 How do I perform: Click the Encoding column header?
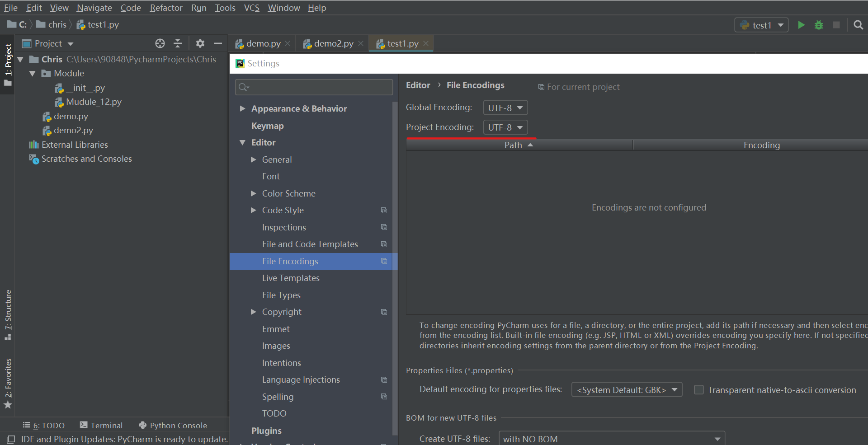pos(761,145)
